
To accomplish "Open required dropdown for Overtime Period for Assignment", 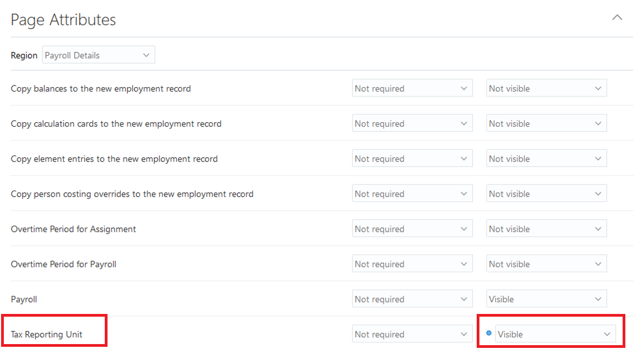I will pos(412,229).
